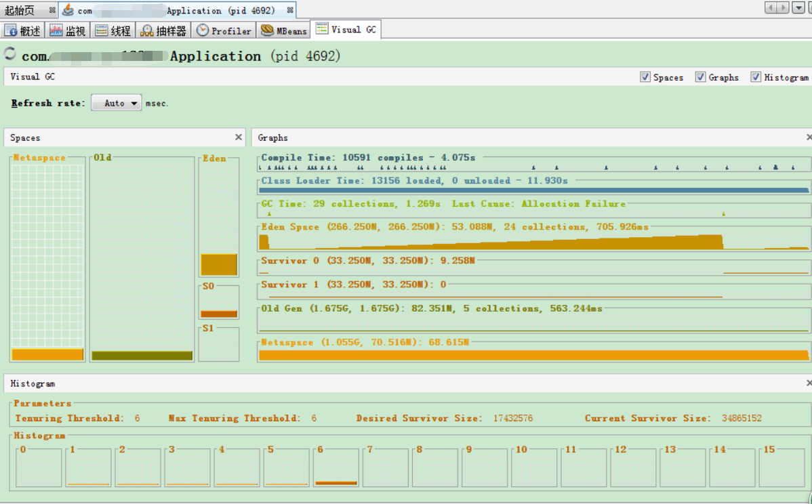Click histogram age bin 0
This screenshot has height=504, width=812.
pos(39,468)
